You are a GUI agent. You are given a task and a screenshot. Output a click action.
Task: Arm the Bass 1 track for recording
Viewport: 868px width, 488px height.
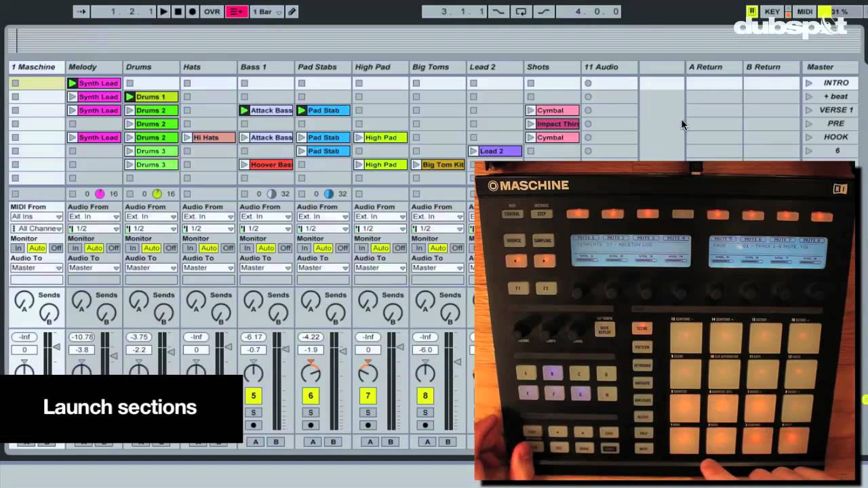tap(254, 426)
